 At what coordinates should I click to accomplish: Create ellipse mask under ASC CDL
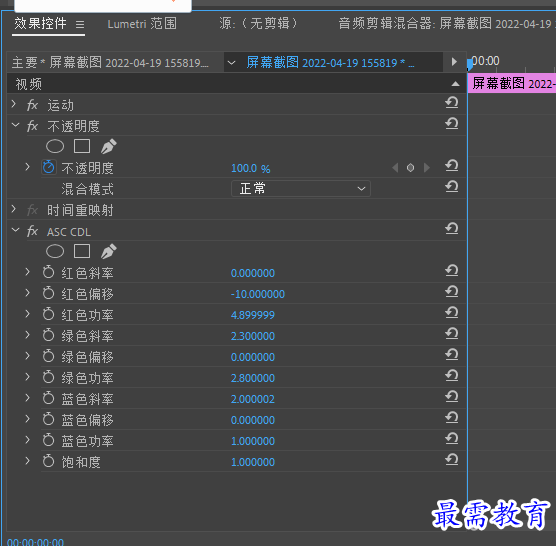(55, 251)
